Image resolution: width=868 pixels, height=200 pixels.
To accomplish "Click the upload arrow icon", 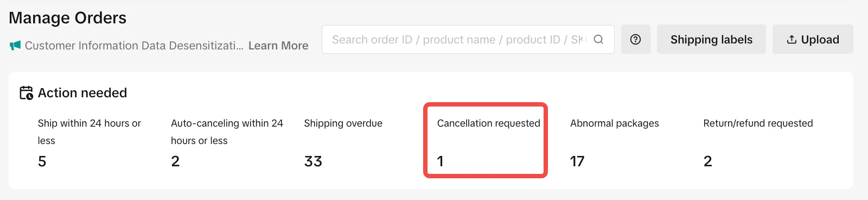I will [792, 39].
